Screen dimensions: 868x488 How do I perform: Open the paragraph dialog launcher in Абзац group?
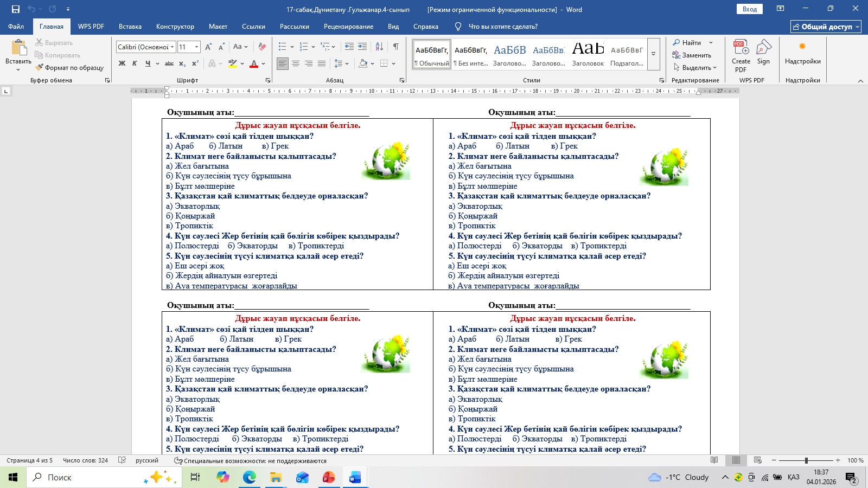(x=402, y=80)
